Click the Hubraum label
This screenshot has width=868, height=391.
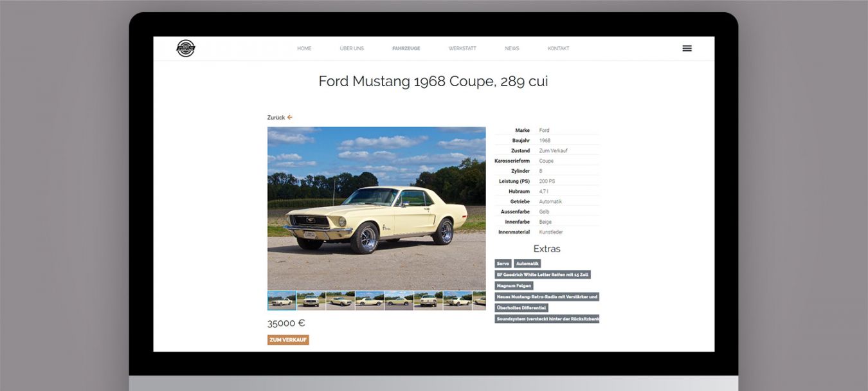pyautogui.click(x=520, y=192)
